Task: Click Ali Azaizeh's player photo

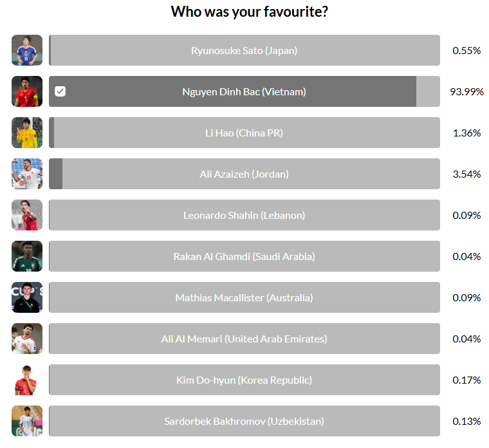Action: point(27,174)
